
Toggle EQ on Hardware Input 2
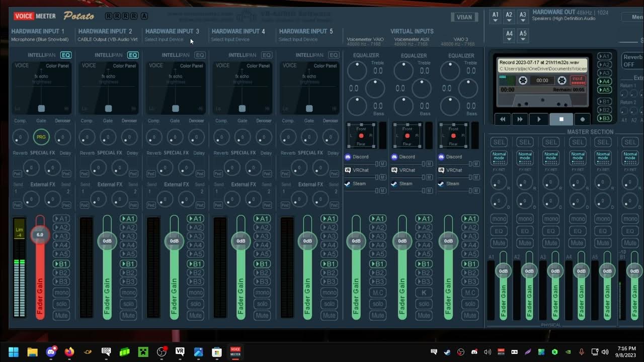133,55
